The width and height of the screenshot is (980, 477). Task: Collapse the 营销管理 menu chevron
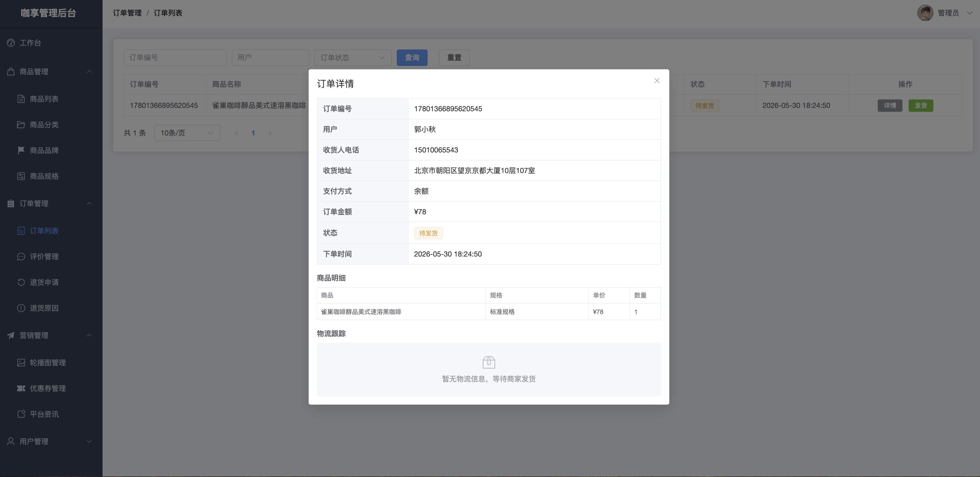(x=89, y=335)
